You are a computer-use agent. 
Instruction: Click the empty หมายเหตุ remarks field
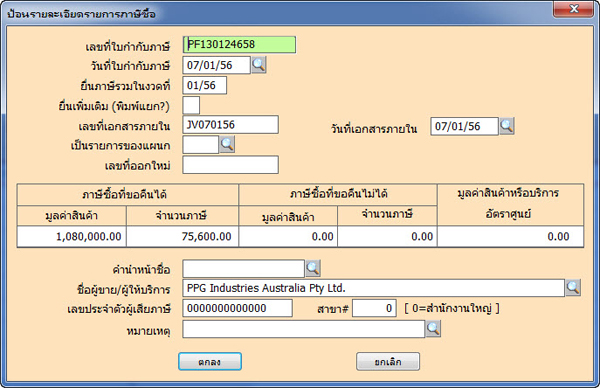point(303,329)
